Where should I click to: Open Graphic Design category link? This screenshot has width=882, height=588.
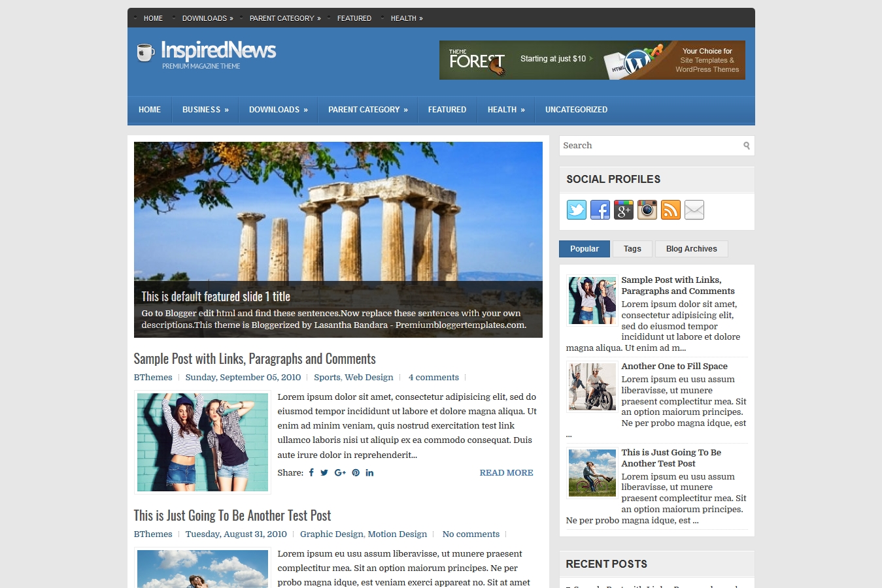[331, 534]
